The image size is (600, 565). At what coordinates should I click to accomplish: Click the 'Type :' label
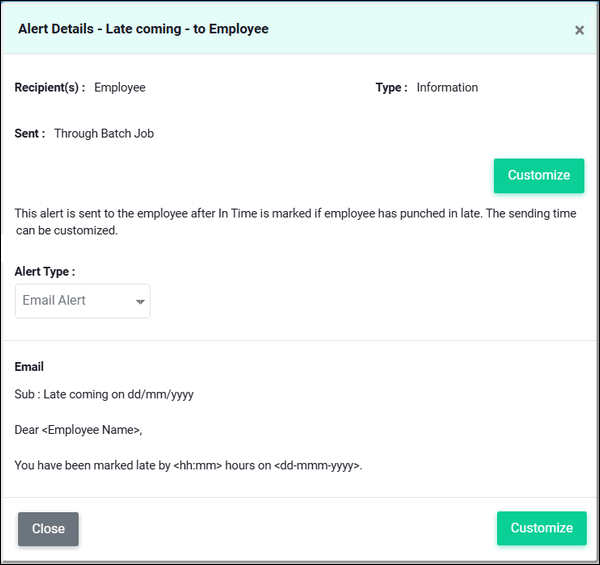pyautogui.click(x=391, y=88)
